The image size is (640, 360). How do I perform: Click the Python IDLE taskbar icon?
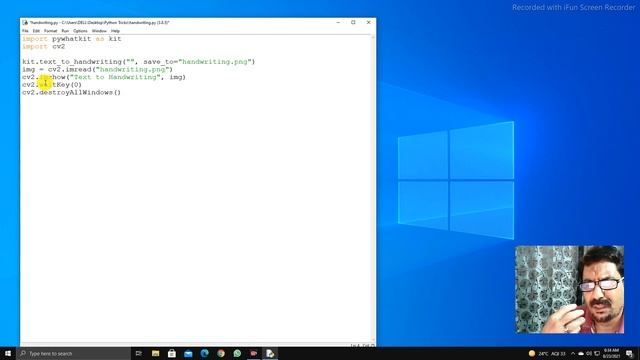click(x=270, y=353)
